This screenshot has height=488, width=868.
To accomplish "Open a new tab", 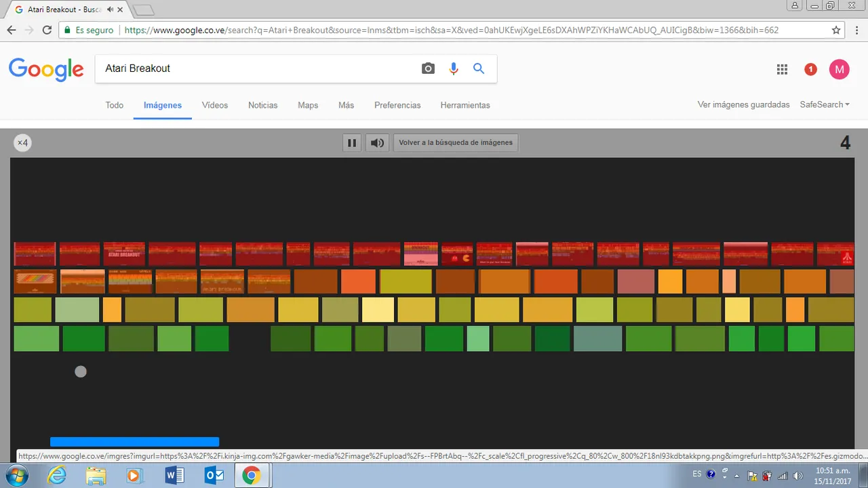I will pos(143,10).
